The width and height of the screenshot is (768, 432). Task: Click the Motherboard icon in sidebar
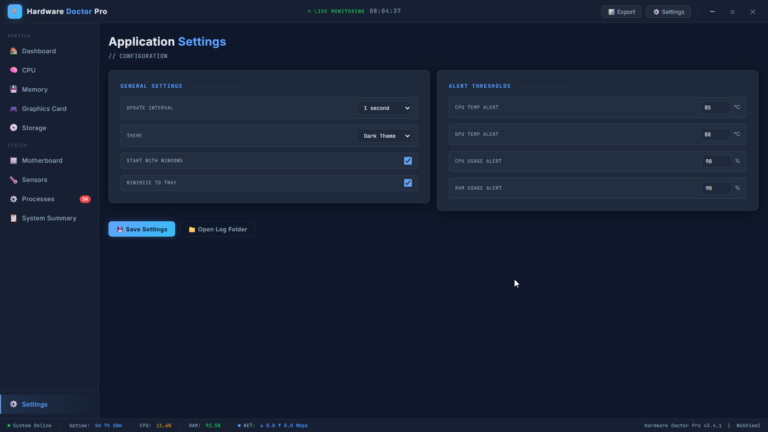pyautogui.click(x=13, y=161)
